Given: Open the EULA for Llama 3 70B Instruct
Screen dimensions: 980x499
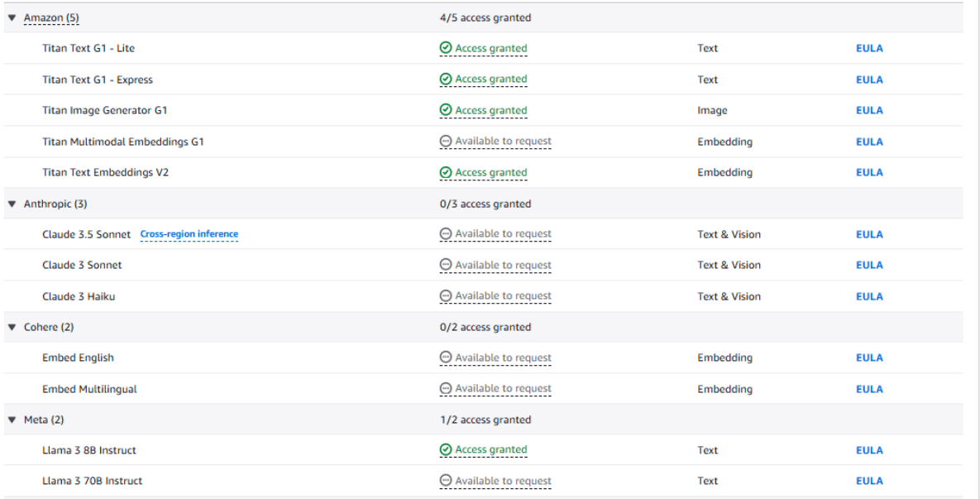Looking at the screenshot, I should coord(869,481).
